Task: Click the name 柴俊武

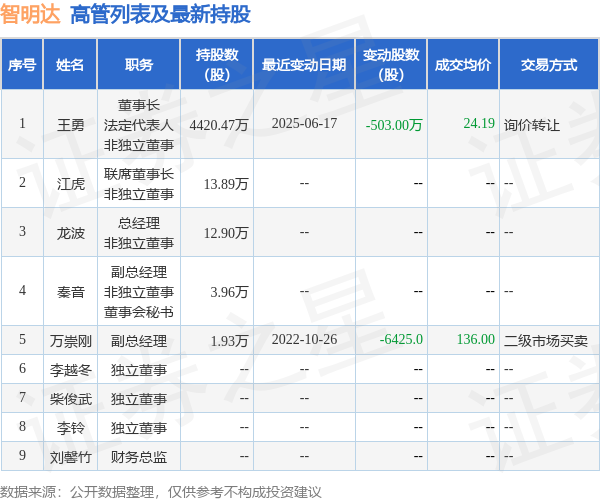Action: (70, 399)
